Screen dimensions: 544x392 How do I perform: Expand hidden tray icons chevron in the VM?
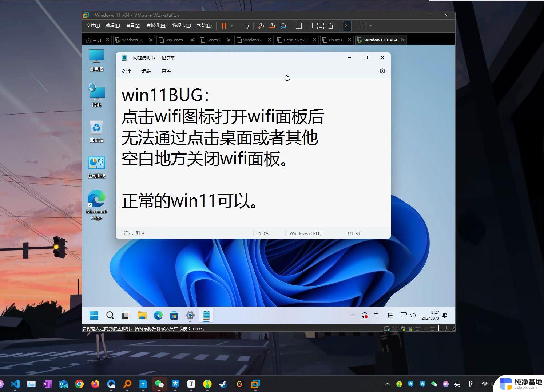pyautogui.click(x=353, y=315)
